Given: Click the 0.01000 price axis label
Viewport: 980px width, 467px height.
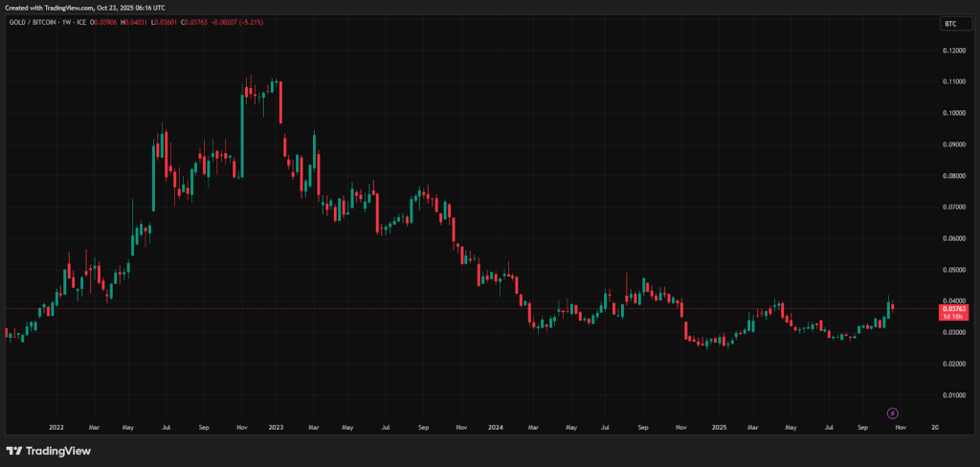Looking at the screenshot, I should [954, 394].
